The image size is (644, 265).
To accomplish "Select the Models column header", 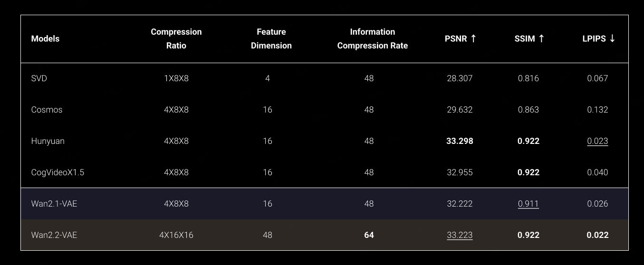I will click(x=45, y=38).
